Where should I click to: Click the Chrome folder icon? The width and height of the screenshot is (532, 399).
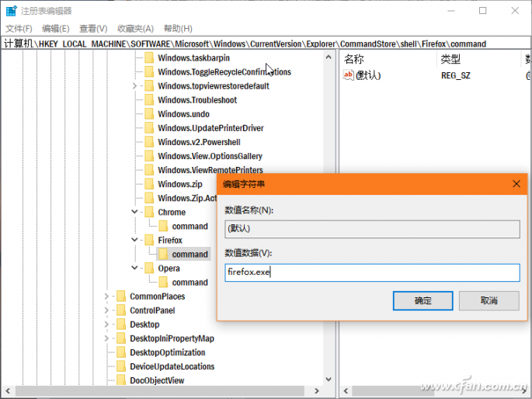coord(149,212)
